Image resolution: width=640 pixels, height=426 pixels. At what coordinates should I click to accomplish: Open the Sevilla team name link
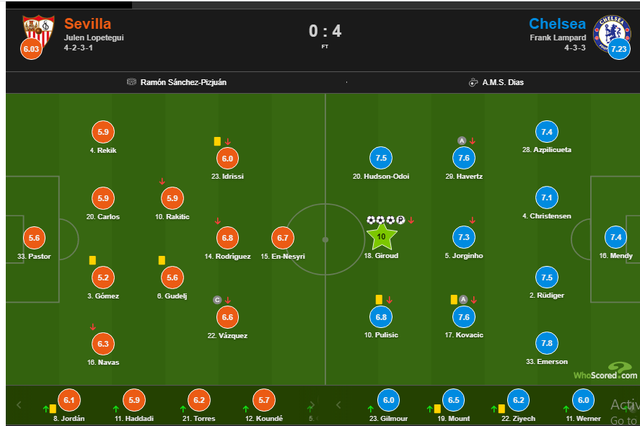coord(87,22)
